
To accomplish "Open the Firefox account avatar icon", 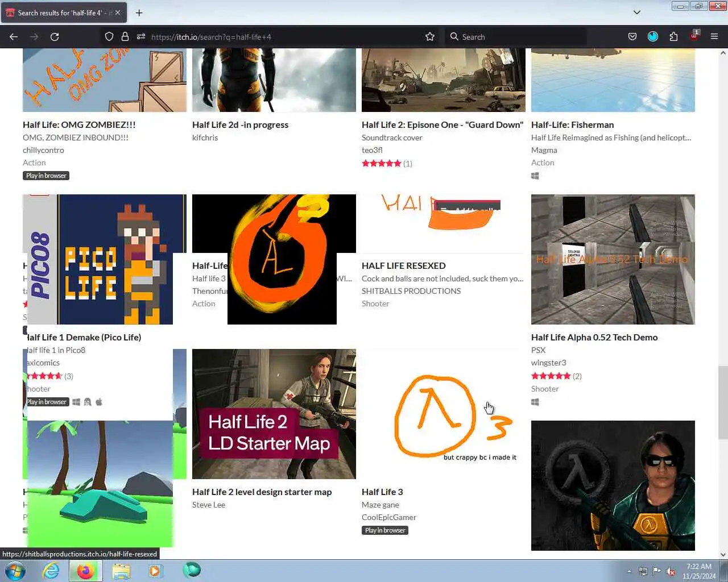I will [653, 36].
